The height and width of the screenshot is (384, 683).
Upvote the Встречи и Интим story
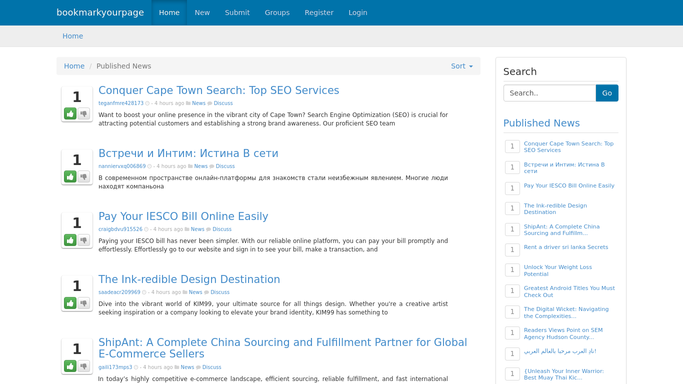tap(70, 176)
